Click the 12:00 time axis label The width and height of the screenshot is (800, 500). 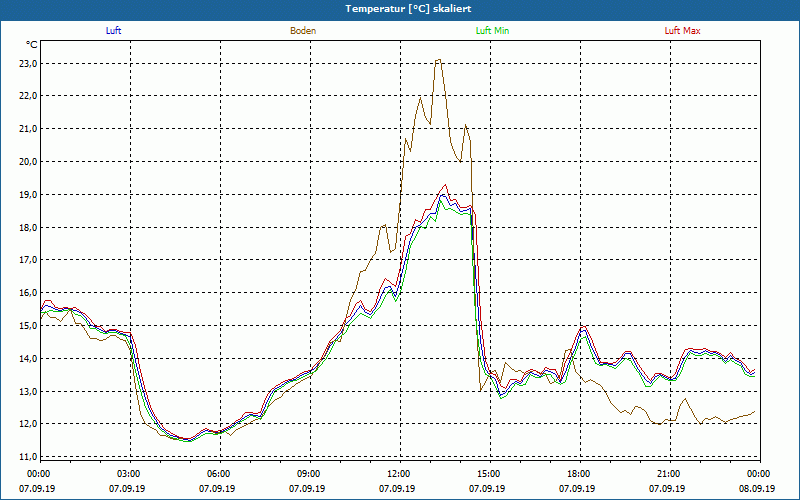click(x=397, y=474)
